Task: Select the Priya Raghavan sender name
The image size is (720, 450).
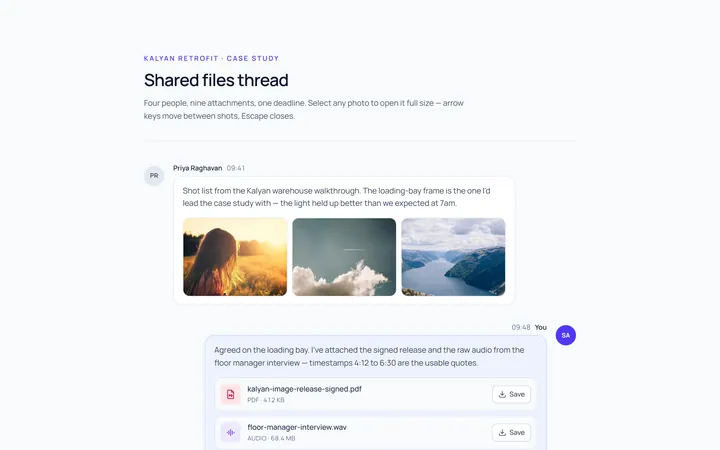Action: (x=197, y=168)
